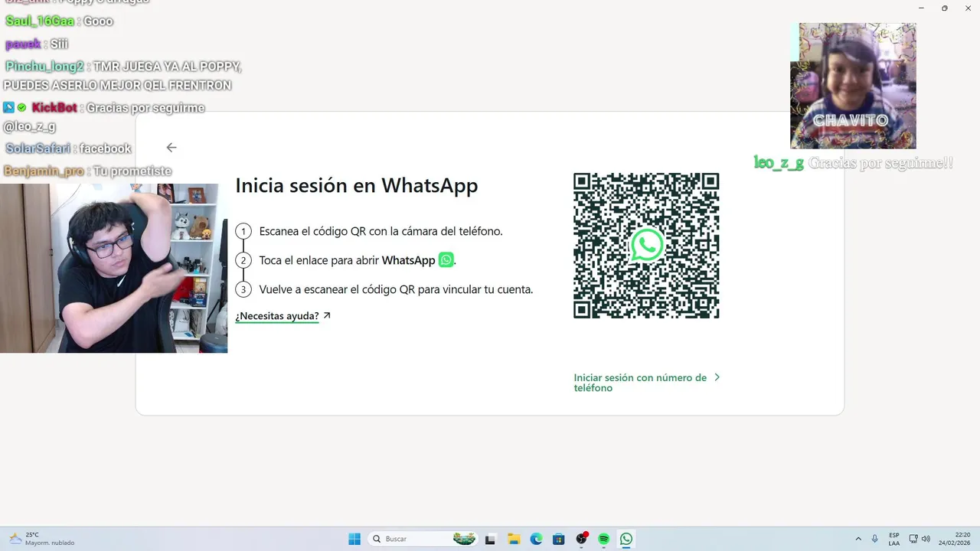Launch Microsoft Edge from the taskbar
The image size is (980, 551).
point(536,539)
